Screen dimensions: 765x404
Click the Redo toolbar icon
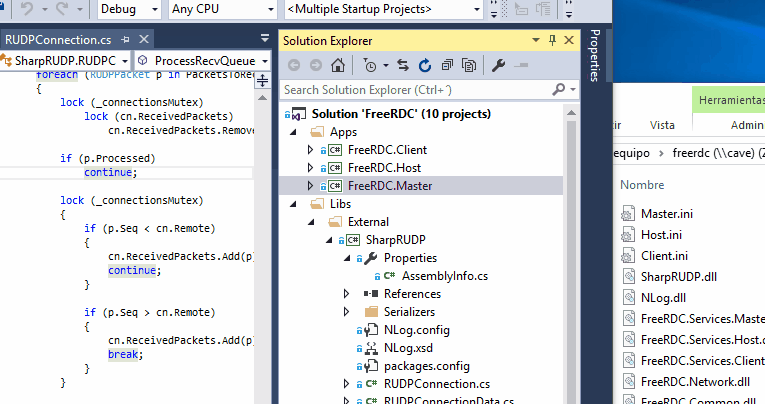pyautogui.click(x=61, y=9)
